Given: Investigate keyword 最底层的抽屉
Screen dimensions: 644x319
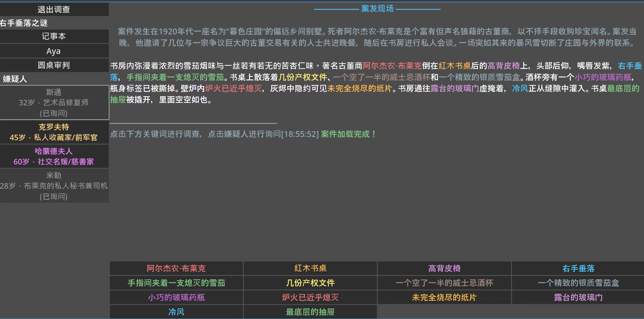Looking at the screenshot, I should [310, 312].
